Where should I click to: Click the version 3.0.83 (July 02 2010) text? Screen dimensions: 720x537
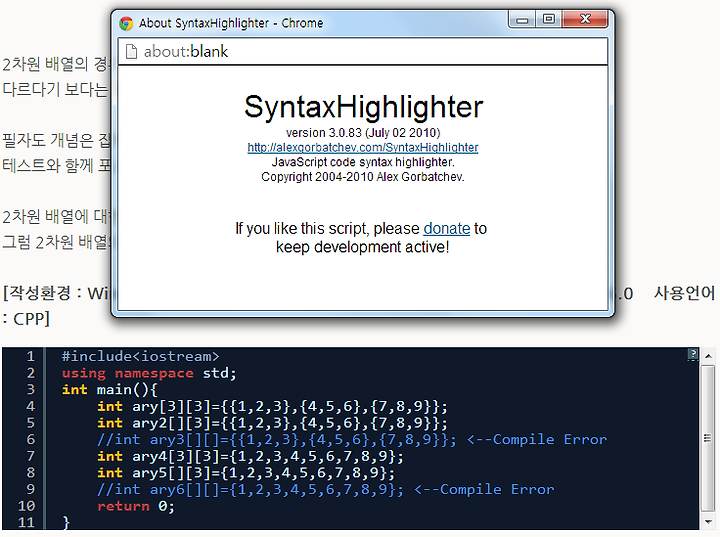pyautogui.click(x=363, y=133)
